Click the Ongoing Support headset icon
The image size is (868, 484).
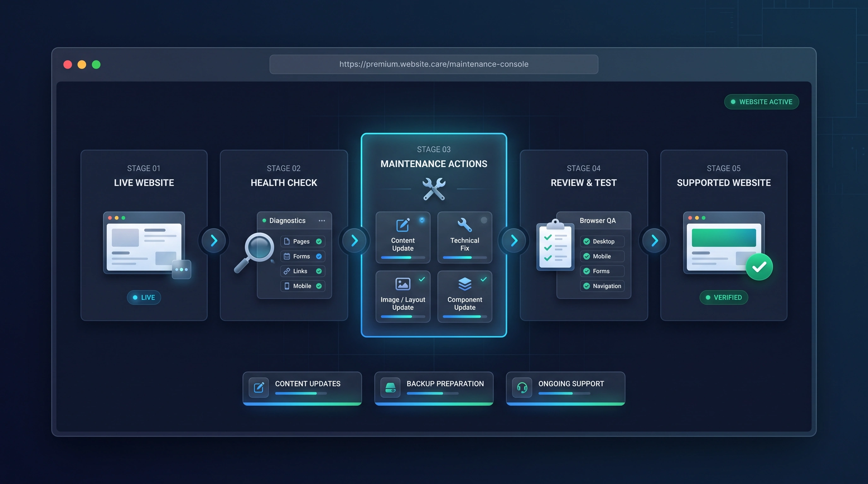click(x=522, y=387)
